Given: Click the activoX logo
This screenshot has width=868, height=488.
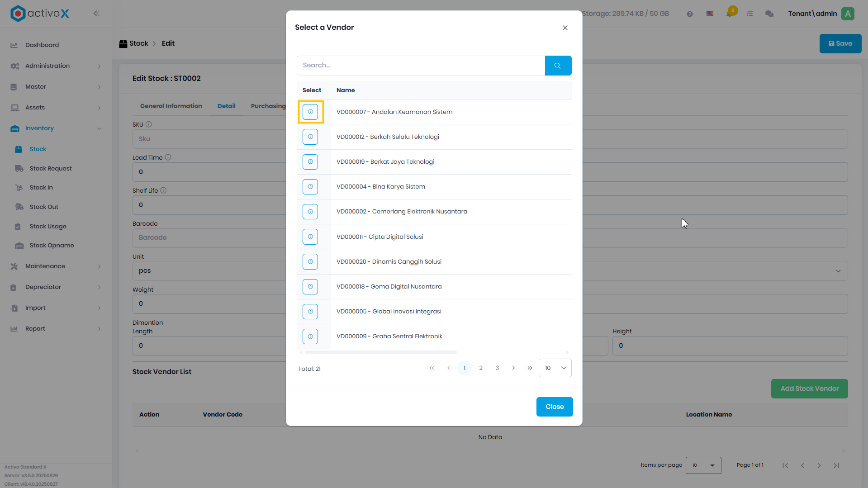Looking at the screenshot, I should [x=40, y=14].
